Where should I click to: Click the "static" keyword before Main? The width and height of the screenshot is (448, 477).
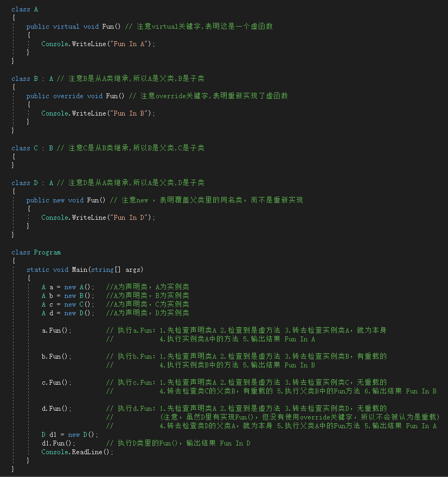38,270
